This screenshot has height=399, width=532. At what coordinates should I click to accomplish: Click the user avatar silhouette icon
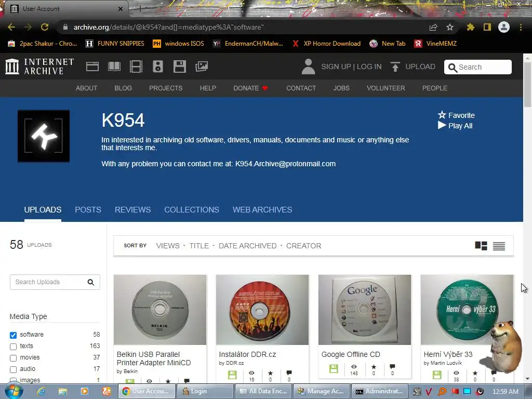pos(308,66)
